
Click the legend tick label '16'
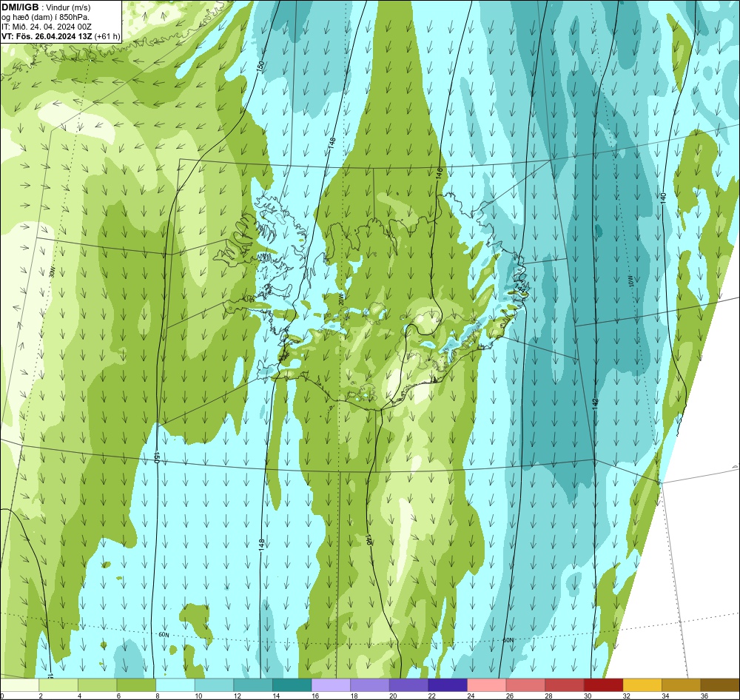pos(315,696)
